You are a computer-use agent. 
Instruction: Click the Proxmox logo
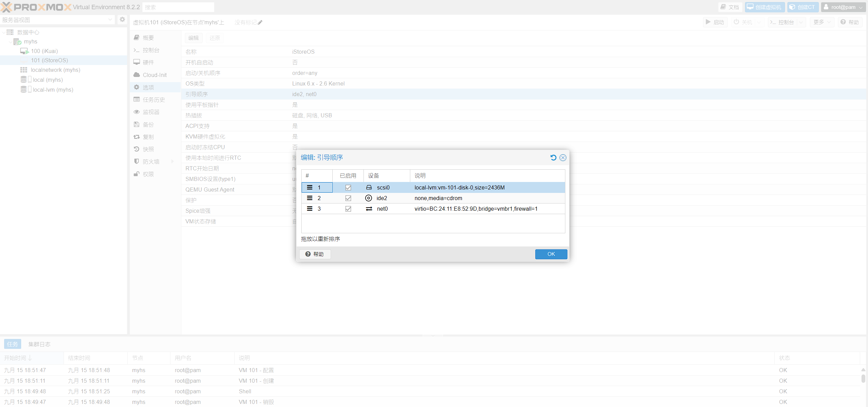coord(36,7)
